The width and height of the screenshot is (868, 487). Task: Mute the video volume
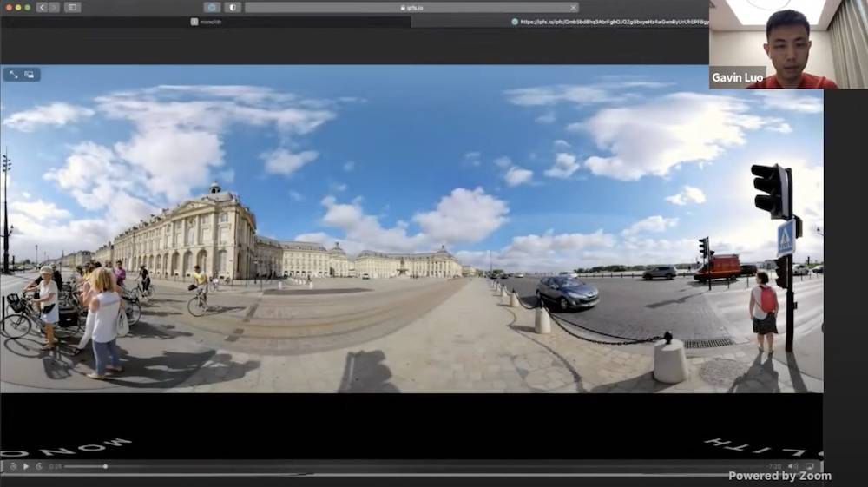(792, 466)
